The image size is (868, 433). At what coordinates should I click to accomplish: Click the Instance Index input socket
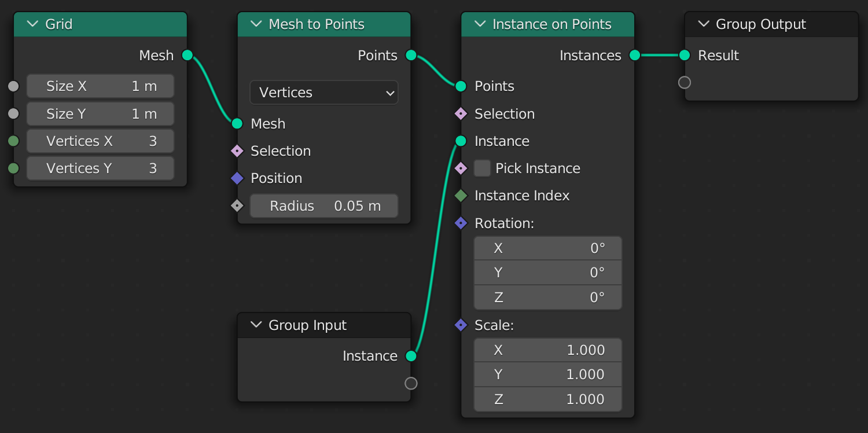tap(461, 196)
